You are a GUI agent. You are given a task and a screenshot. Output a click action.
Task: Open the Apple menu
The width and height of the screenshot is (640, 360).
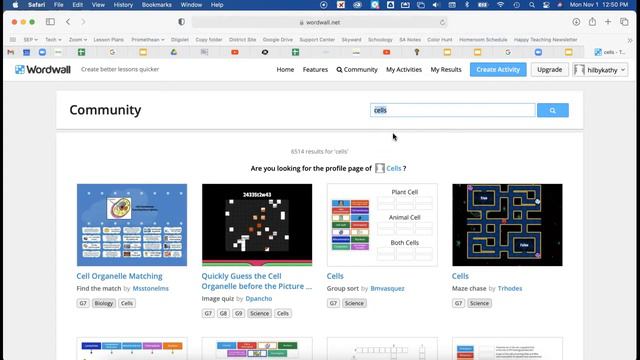pyautogui.click(x=15, y=5)
